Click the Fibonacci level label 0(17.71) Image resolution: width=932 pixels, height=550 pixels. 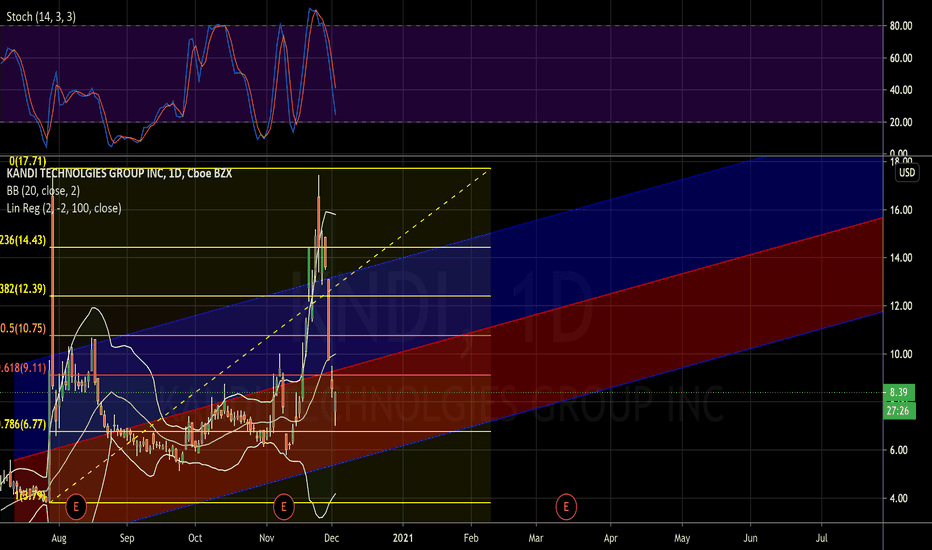coord(27,161)
